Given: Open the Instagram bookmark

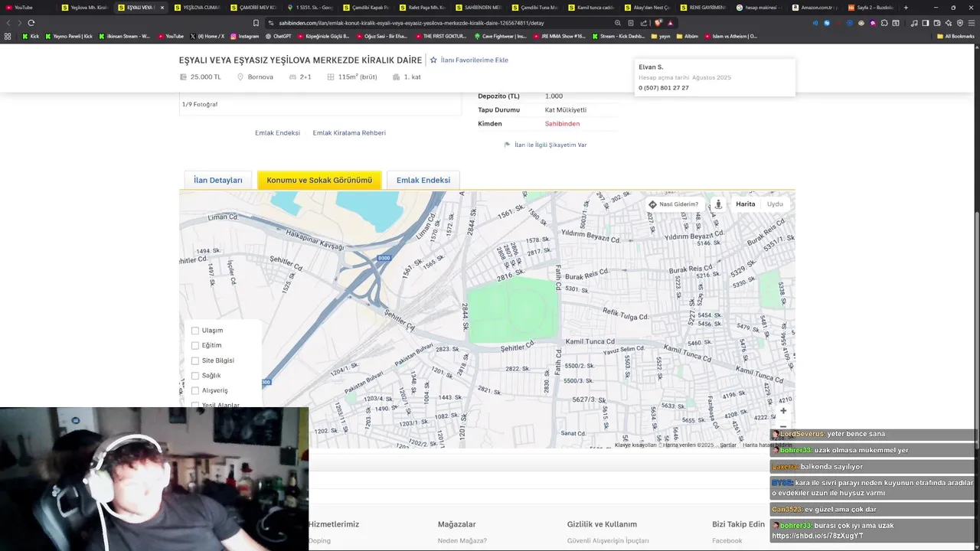Looking at the screenshot, I should tap(245, 36).
